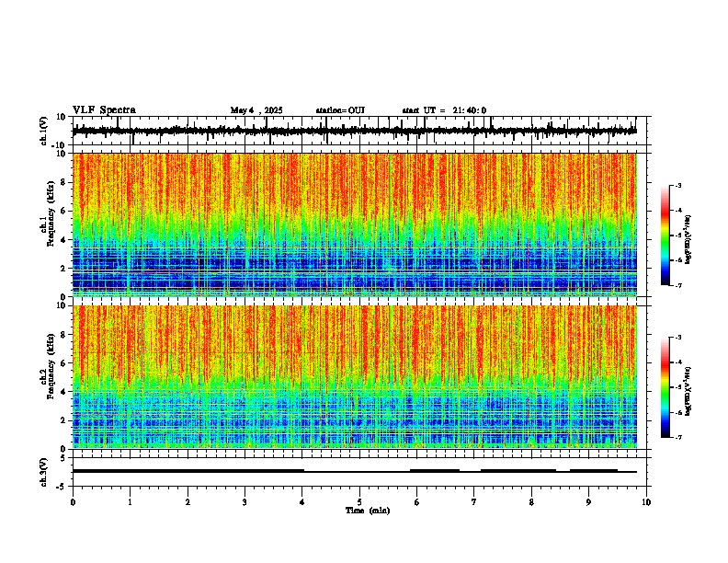Click the ch.2 color bar log(PSD) label
728x563 pixels.
(688, 392)
